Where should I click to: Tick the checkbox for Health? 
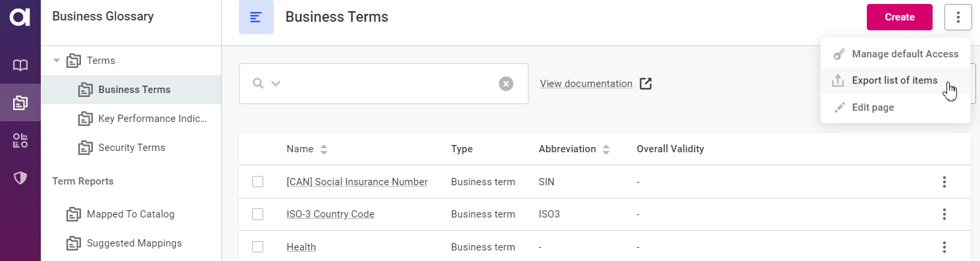tap(258, 247)
